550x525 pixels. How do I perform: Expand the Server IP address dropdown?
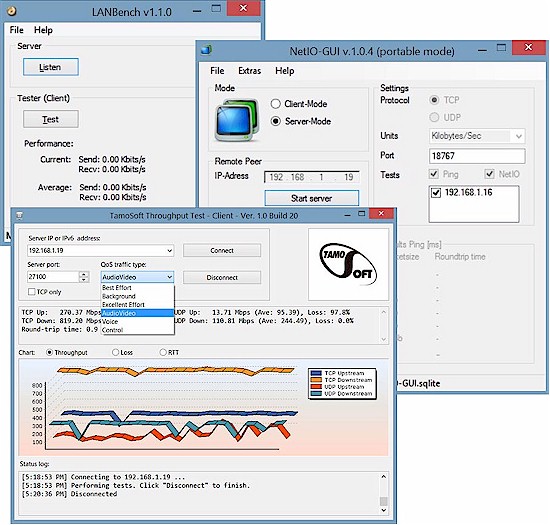[x=169, y=250]
